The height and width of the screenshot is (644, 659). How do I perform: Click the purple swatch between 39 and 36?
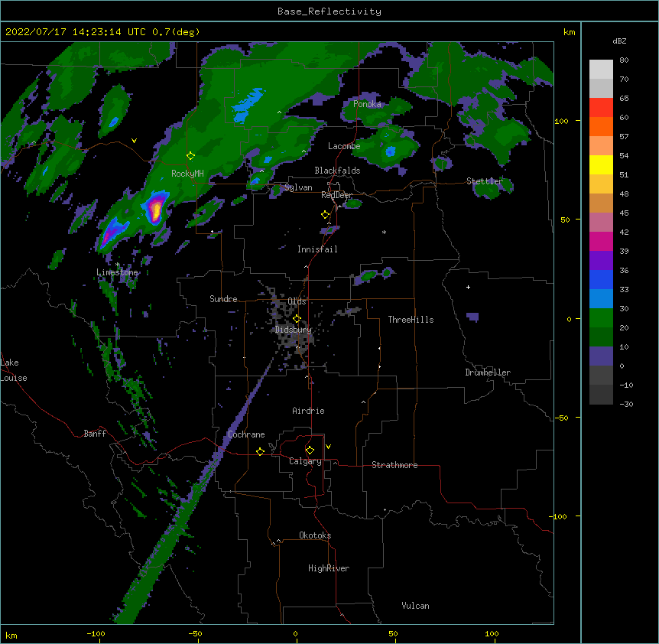tap(601, 260)
